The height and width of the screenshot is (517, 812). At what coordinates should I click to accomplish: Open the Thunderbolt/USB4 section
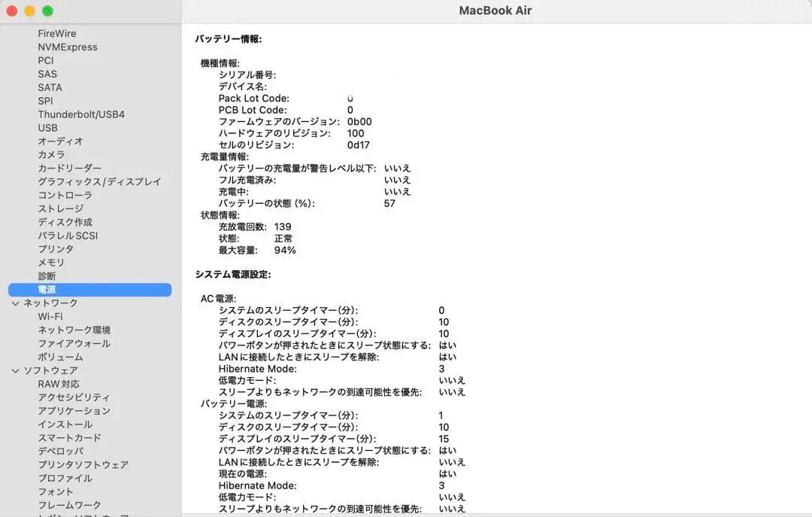(79, 114)
